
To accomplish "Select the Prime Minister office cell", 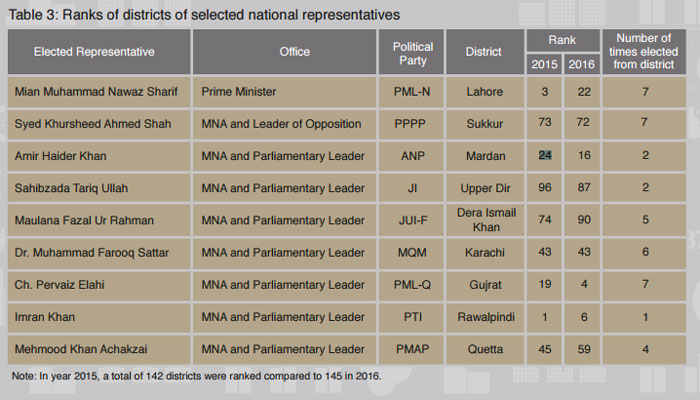I will tap(285, 92).
